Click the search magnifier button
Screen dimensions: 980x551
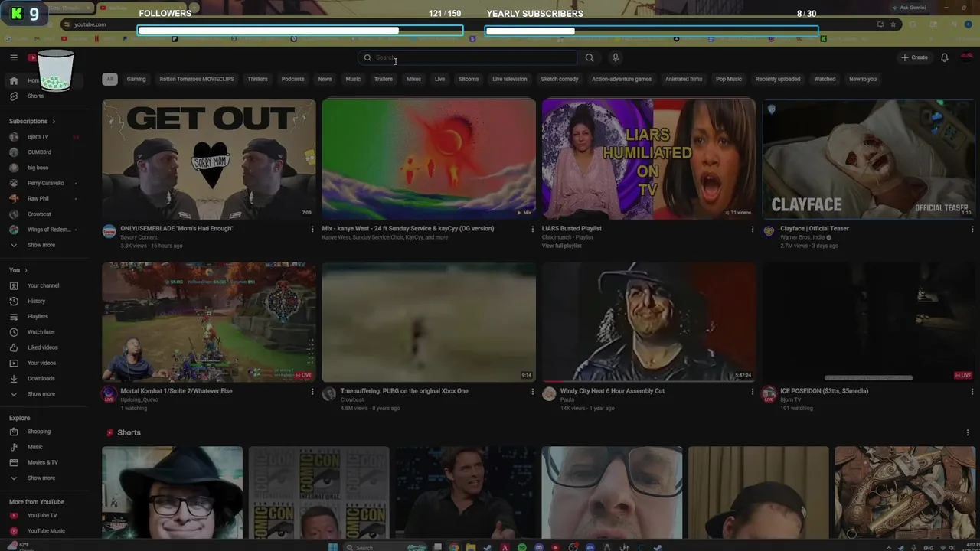589,57
